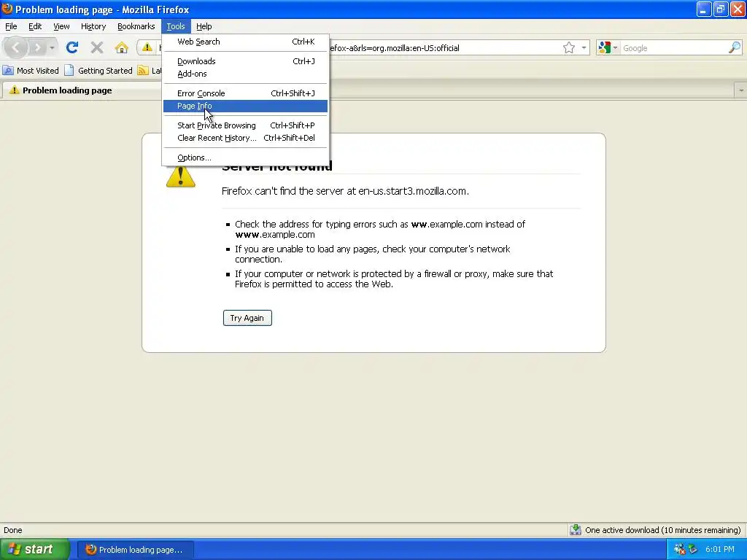Bookmark this page with the star icon

click(x=568, y=47)
